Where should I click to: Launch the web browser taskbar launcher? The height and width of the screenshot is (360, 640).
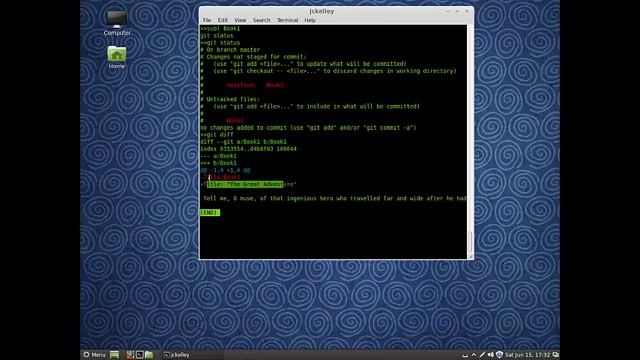(130, 355)
